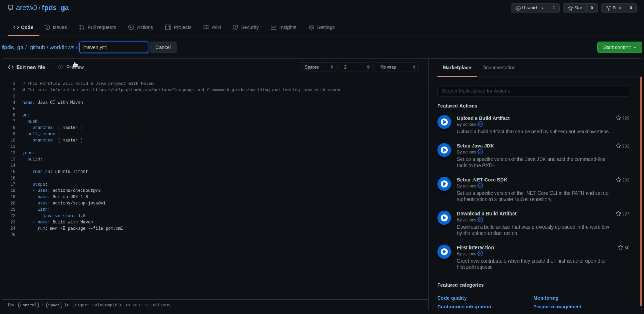Open the indent size dropdown showing 2
Screen dimensions: 644x314
pos(355,67)
